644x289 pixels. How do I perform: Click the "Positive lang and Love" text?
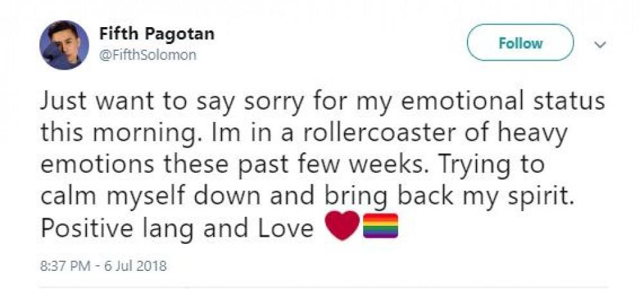pos(176,228)
